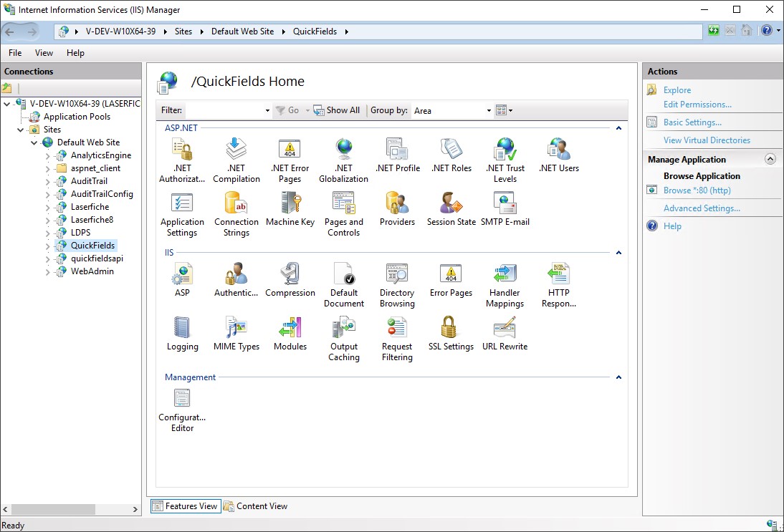Open Providers feature

pyautogui.click(x=398, y=209)
